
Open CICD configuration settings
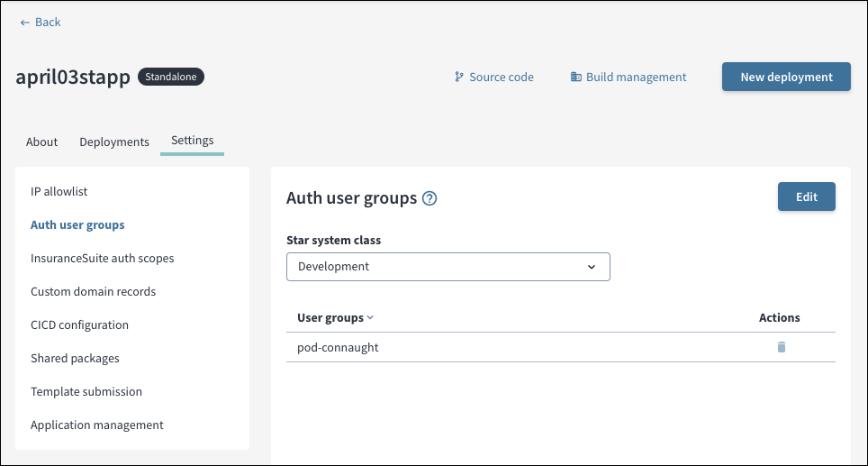pos(80,324)
